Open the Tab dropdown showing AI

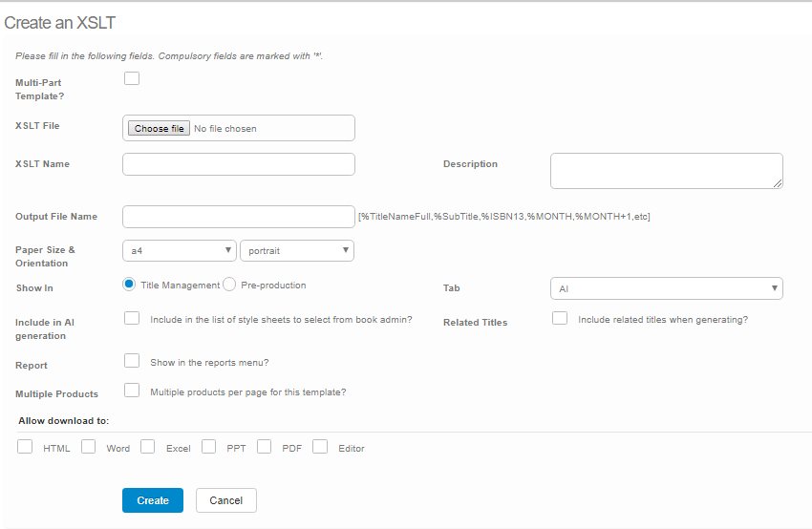point(666,288)
